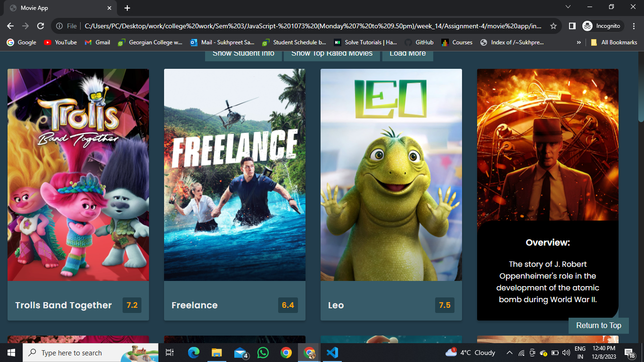644x362 pixels.
Task: Open File Explorer from the taskbar
Action: tap(216, 353)
